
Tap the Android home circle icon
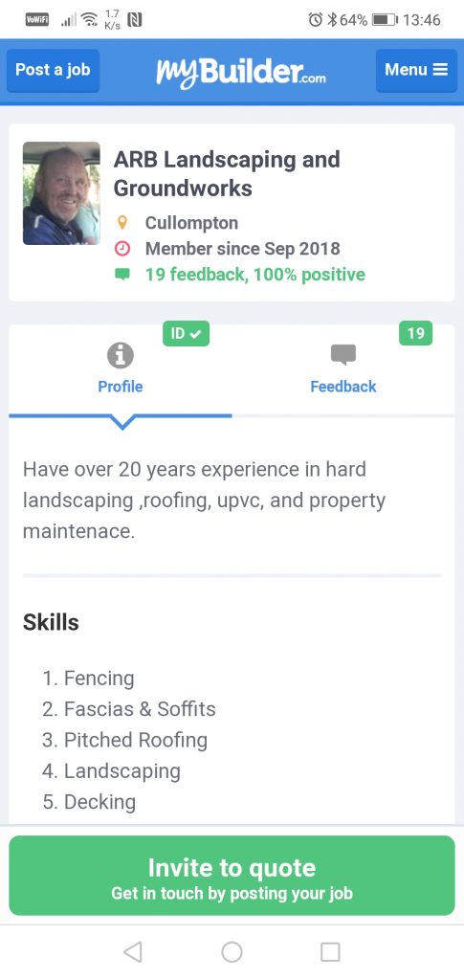[x=232, y=952]
